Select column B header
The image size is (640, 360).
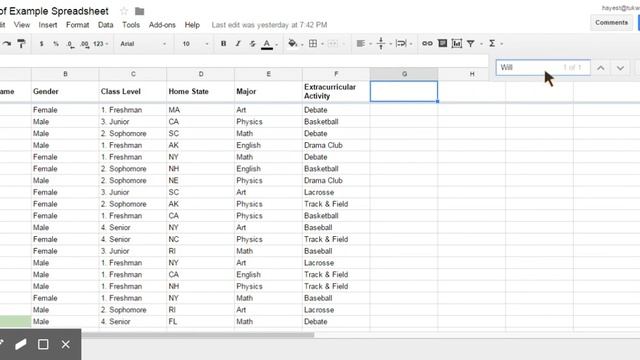(65, 74)
